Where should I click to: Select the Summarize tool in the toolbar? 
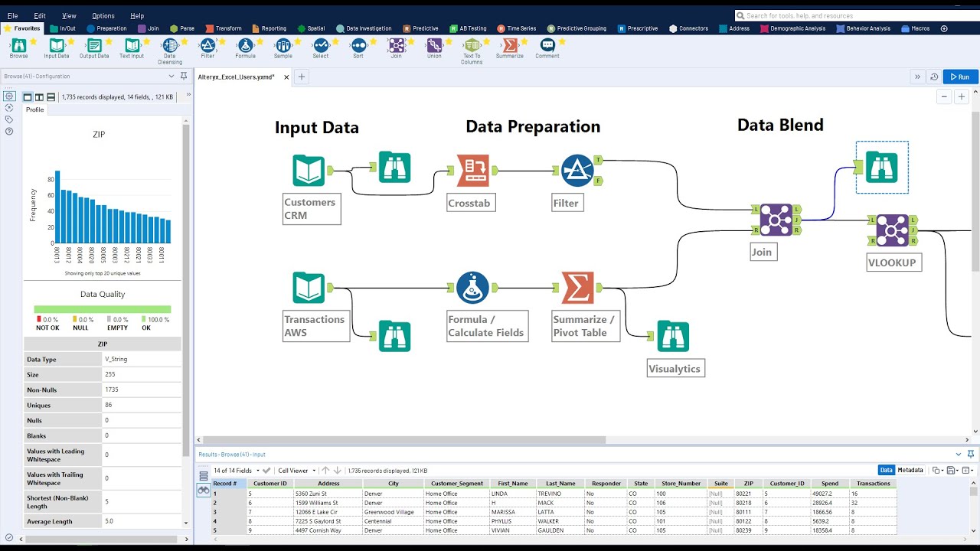point(509,47)
